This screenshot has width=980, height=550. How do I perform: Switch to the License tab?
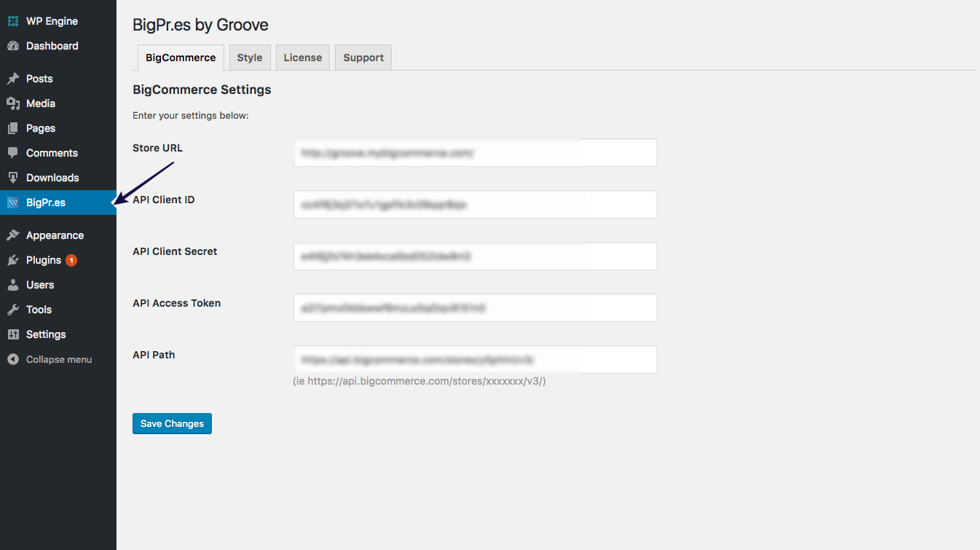[x=303, y=58]
